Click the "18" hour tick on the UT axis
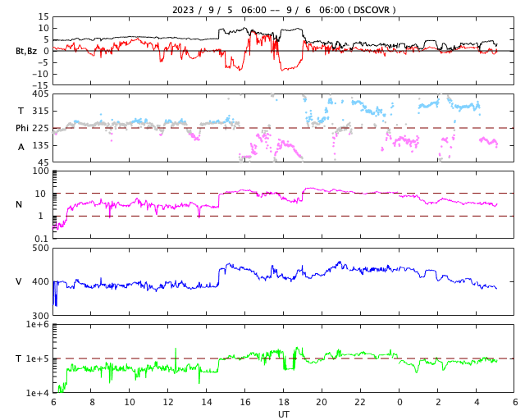The image size is (525, 420). point(284,402)
